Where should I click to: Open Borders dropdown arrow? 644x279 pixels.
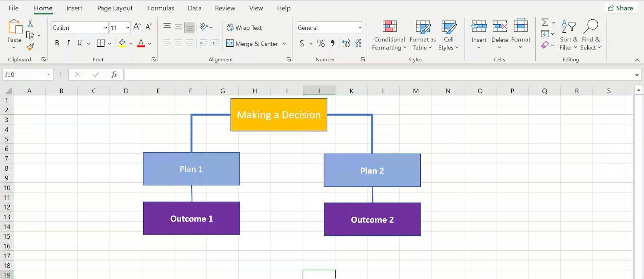(x=109, y=43)
